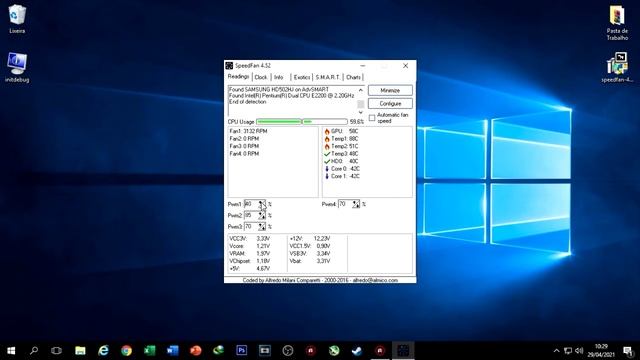
Task: Open the taskbar clock and date
Action: coord(601,351)
